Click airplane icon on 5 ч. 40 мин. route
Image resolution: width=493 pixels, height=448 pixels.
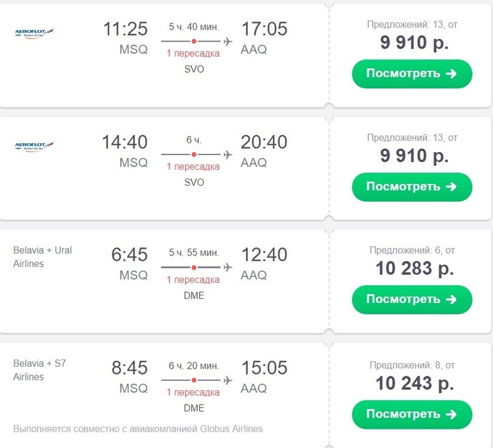(228, 41)
